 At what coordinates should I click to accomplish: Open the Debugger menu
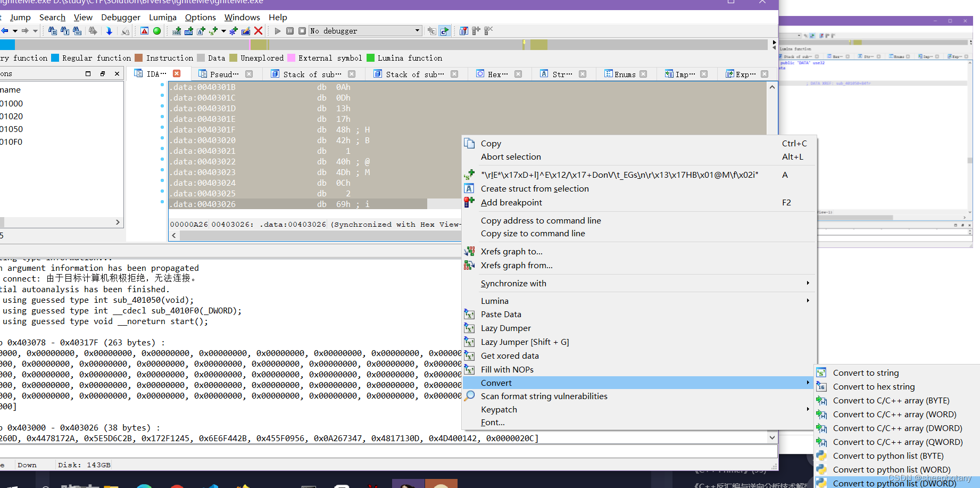coord(121,17)
